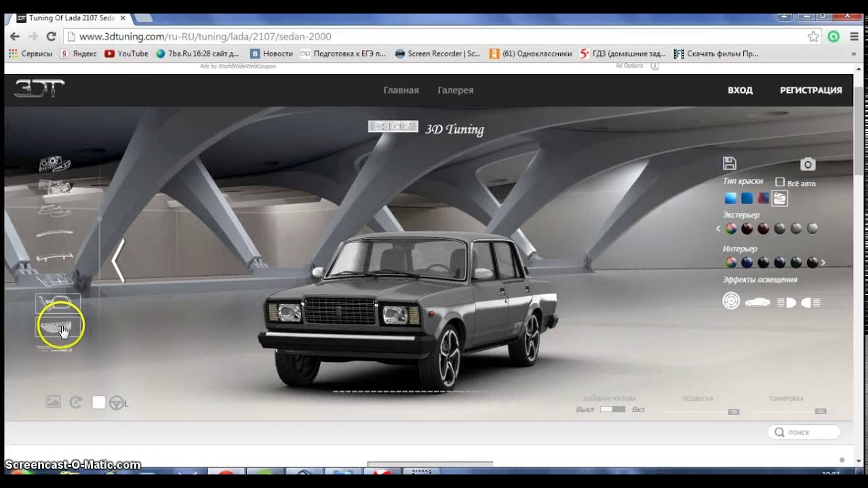Enable the 'Всё авто' checkbox

click(x=780, y=182)
